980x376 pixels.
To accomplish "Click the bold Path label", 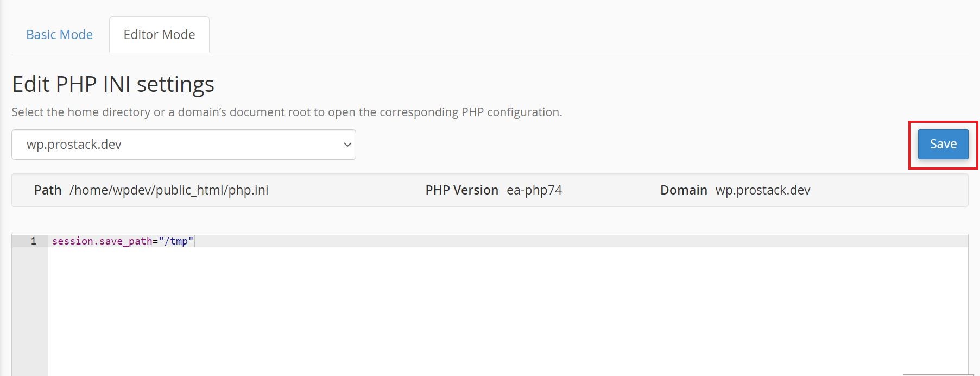I will coord(48,190).
